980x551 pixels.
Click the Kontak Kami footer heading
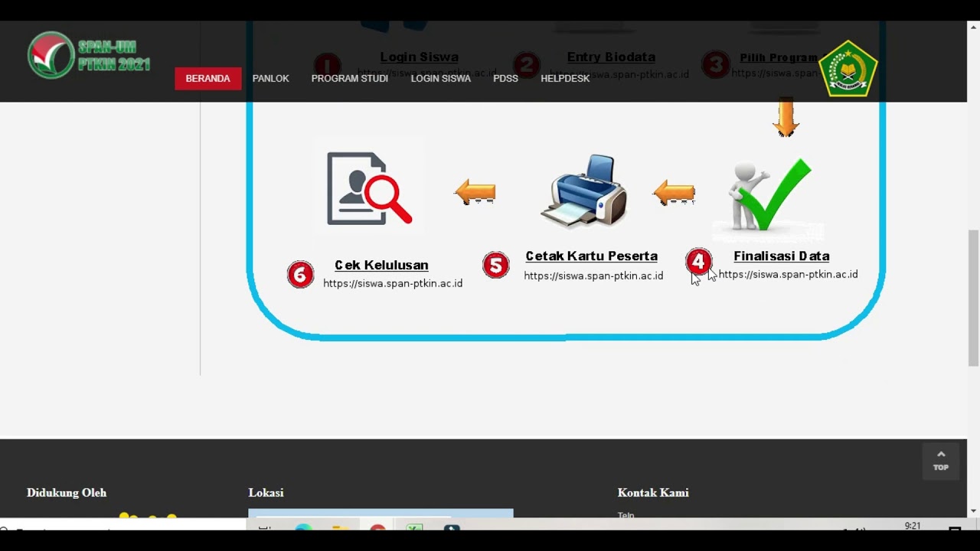click(653, 493)
